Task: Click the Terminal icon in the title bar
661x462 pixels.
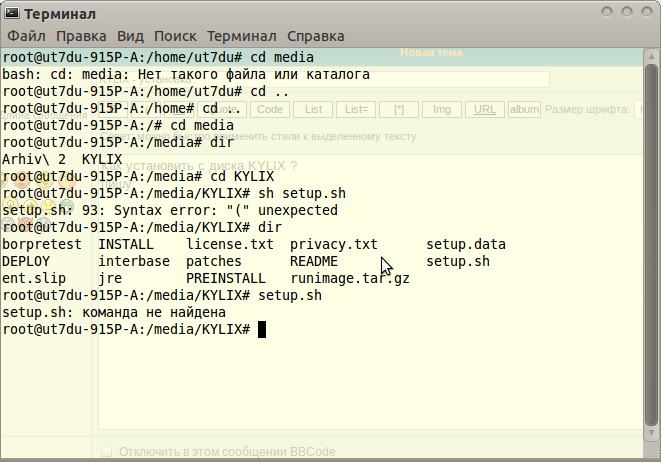Action: [12, 14]
